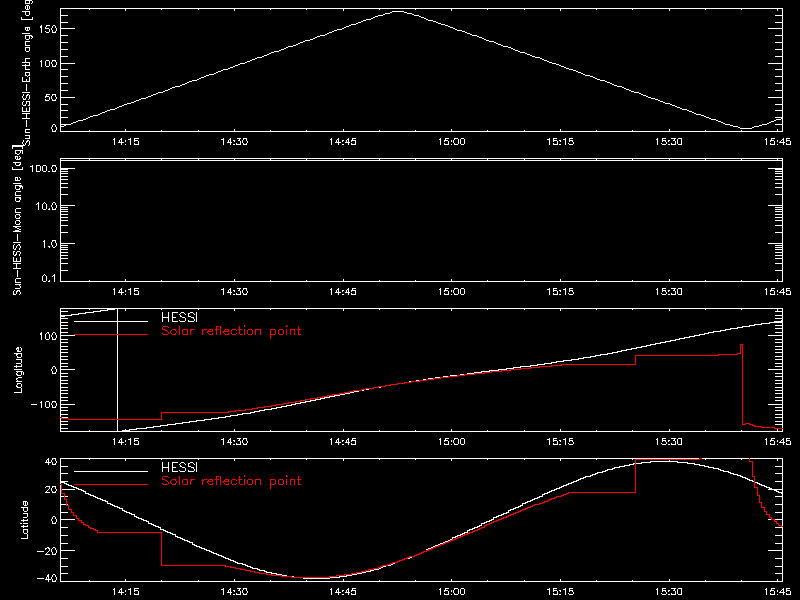Screen dimensions: 800x600
Task: Click 15:30 time label under Earth angle plot
Action: pos(669,141)
